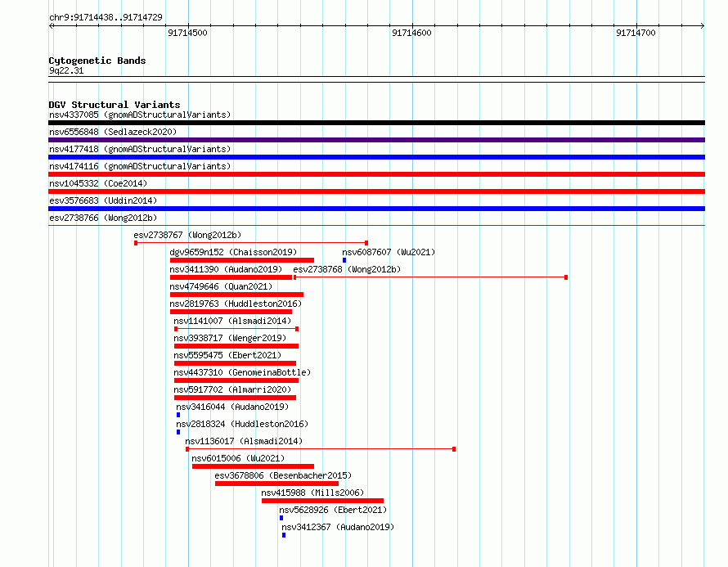Click ruler position 91714500
Viewport: 728px width, 567px height.
point(187,33)
